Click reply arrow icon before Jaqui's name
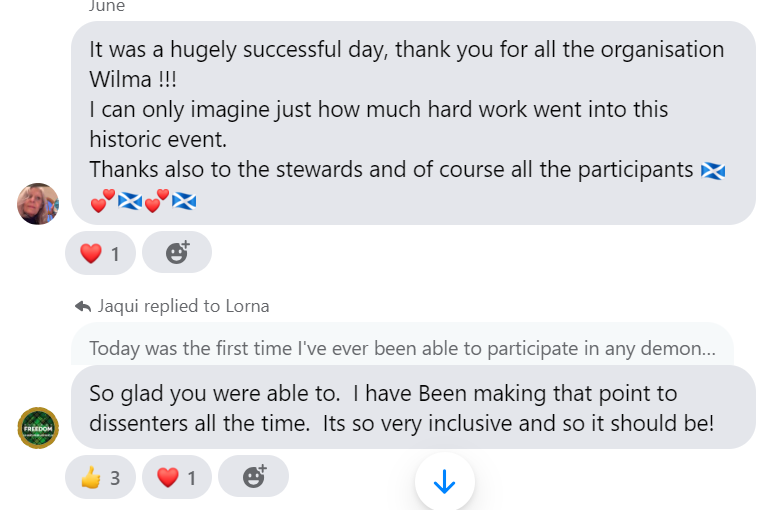The height and width of the screenshot is (510, 763). [x=83, y=306]
